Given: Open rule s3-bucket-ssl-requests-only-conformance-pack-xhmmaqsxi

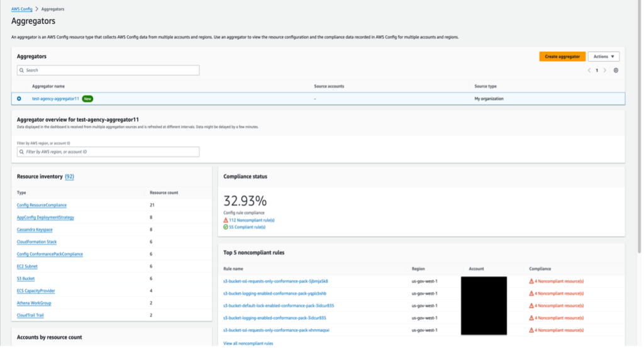Looking at the screenshot, I should pyautogui.click(x=277, y=330).
